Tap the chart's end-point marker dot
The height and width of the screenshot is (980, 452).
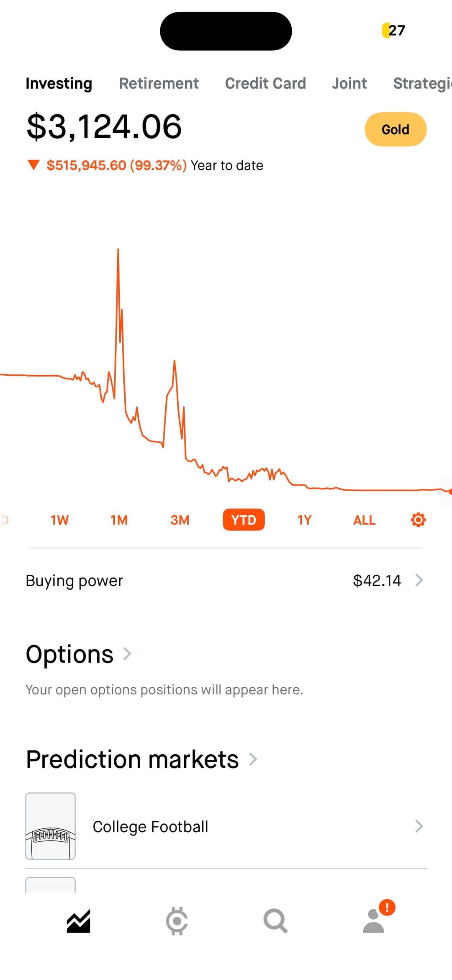coord(450,492)
